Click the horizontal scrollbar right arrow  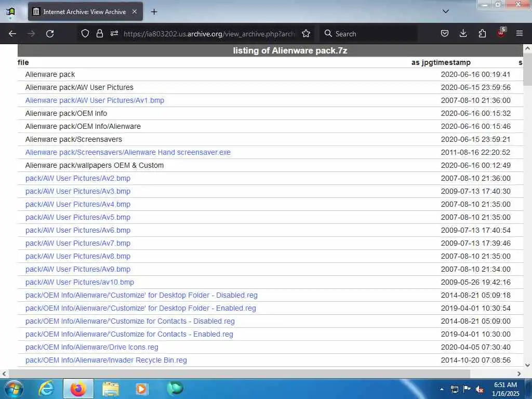tap(519, 374)
